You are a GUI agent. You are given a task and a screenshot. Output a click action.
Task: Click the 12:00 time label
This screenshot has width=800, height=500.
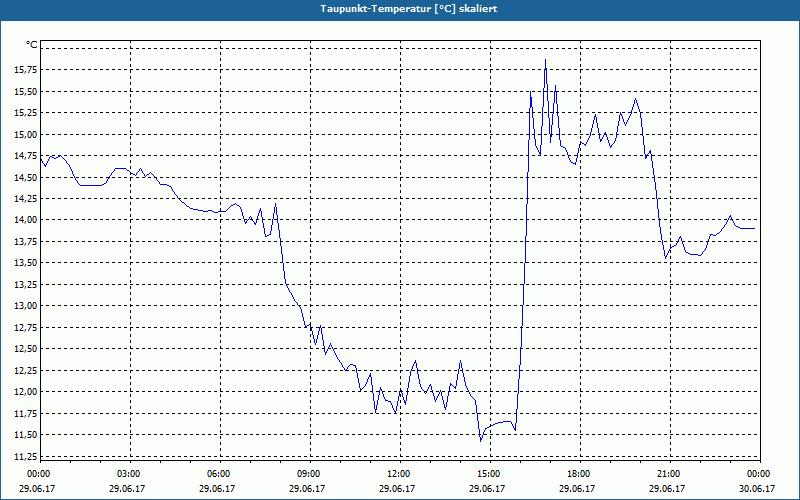click(x=397, y=474)
